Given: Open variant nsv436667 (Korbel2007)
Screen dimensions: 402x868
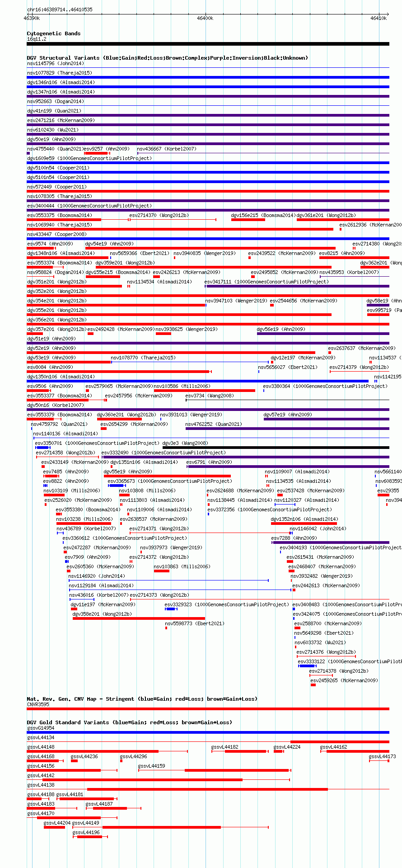Looking at the screenshot, I should tap(167, 149).
